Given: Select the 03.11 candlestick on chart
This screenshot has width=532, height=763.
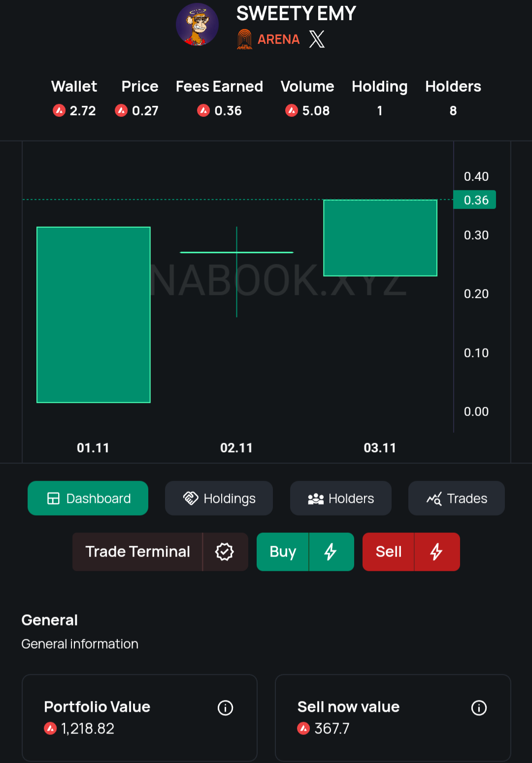Looking at the screenshot, I should coord(380,238).
